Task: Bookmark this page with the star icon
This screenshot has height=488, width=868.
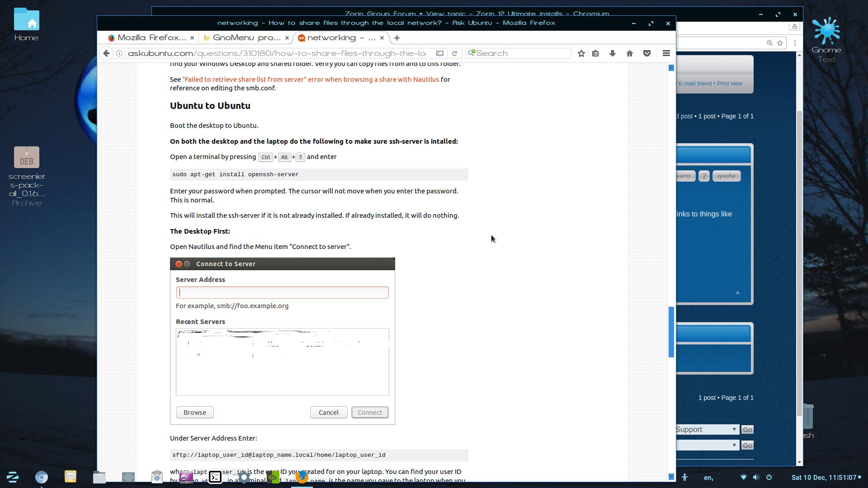Action: point(581,53)
